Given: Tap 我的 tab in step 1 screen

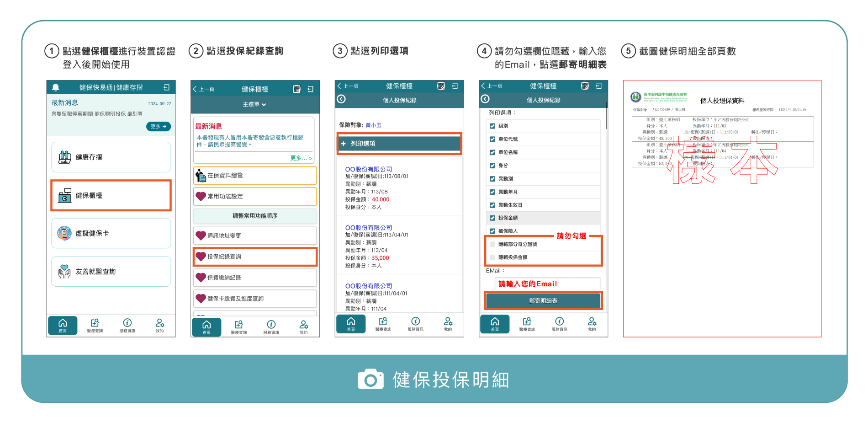Looking at the screenshot, I should tap(159, 326).
